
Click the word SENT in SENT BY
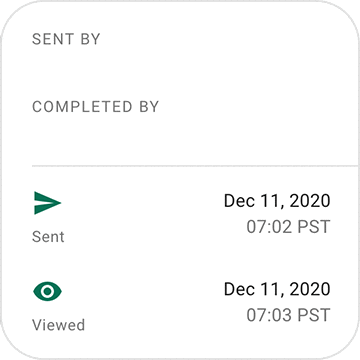53,39
